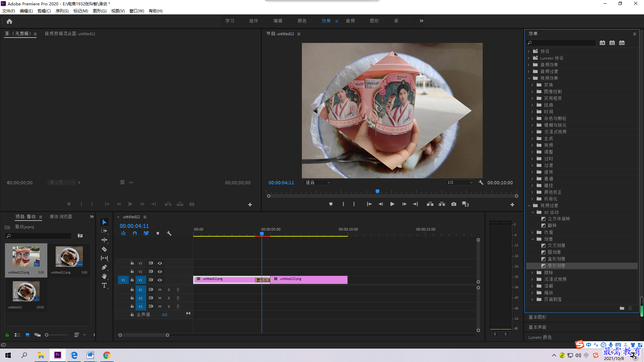Expand the 擦除 folder
Image resolution: width=644 pixels, height=362 pixels.
click(x=532, y=273)
